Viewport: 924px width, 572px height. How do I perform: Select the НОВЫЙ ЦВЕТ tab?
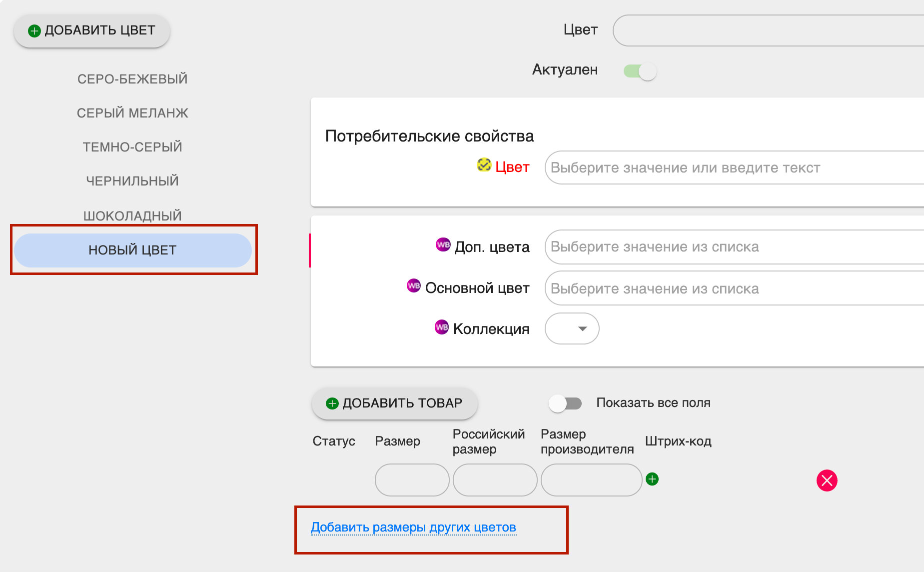point(133,250)
